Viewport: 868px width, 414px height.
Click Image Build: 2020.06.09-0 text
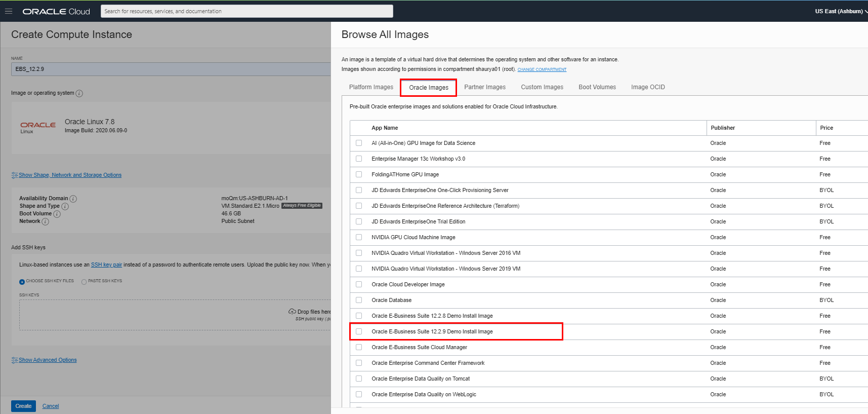(96, 131)
